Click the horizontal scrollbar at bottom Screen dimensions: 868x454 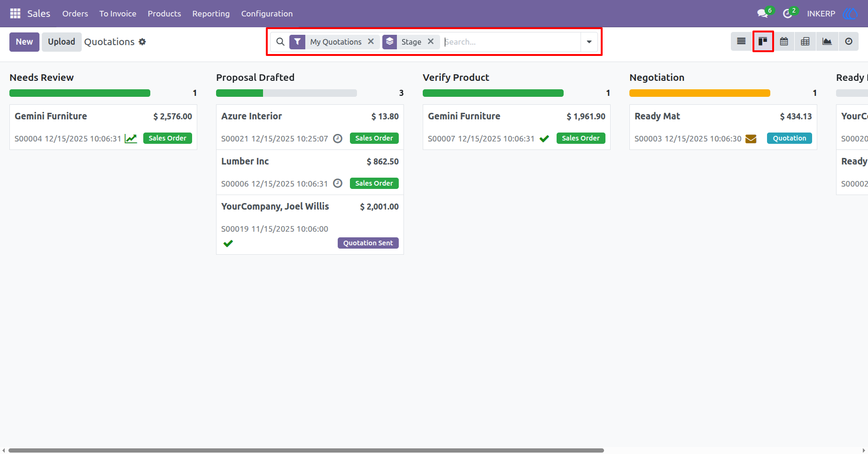tap(306, 450)
